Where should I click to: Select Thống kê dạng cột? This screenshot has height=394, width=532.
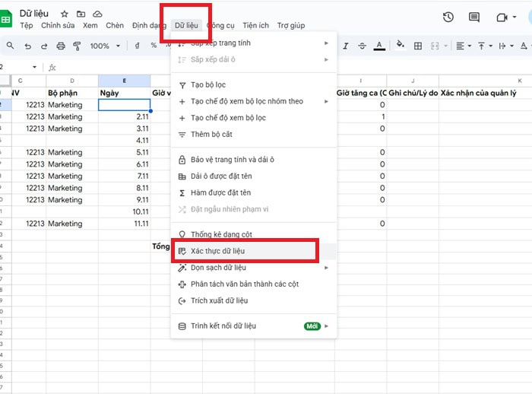[254, 234]
